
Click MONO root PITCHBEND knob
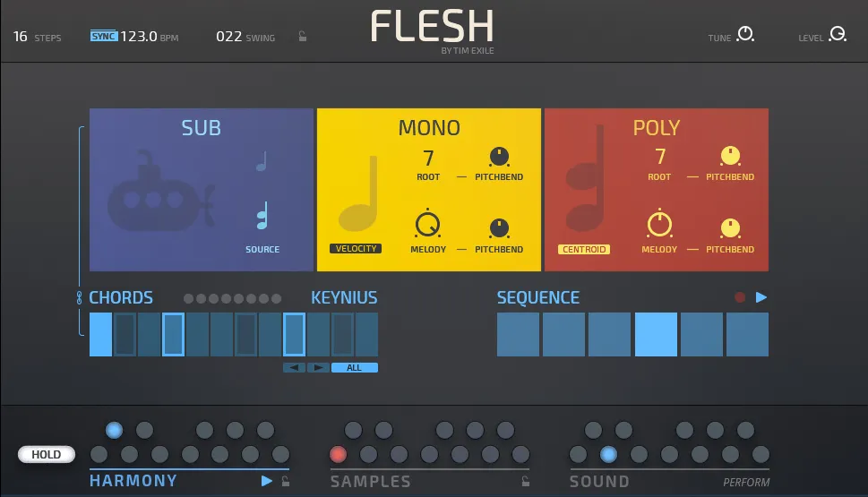(x=499, y=157)
